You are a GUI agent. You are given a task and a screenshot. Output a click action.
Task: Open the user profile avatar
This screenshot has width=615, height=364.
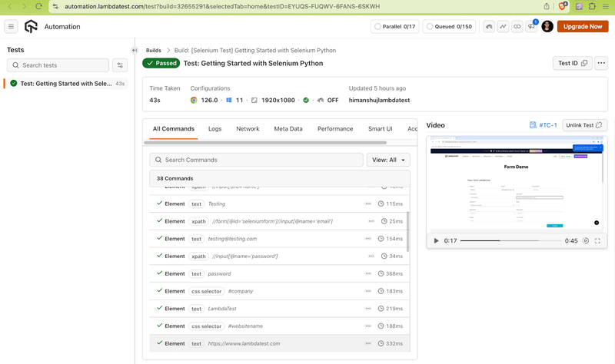[x=547, y=27]
